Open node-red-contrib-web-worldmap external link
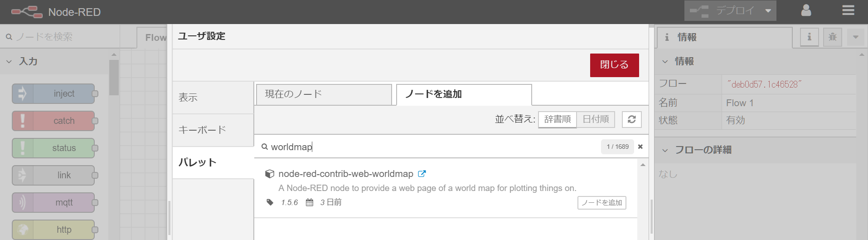 pyautogui.click(x=422, y=174)
